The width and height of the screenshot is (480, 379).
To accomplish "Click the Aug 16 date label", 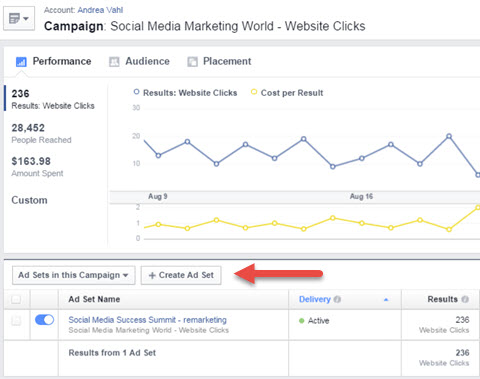I will pos(361,196).
